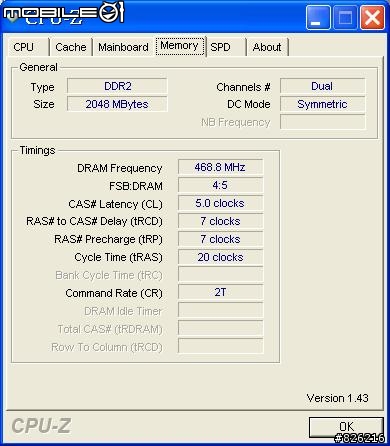Click the Size label
Viewport: 390px width, 446px height.
[44, 104]
